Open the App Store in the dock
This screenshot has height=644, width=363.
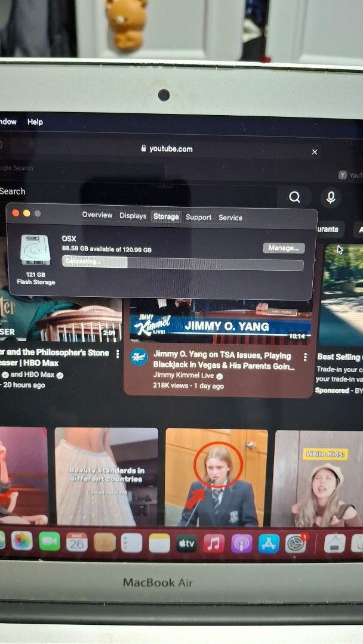[x=269, y=543]
